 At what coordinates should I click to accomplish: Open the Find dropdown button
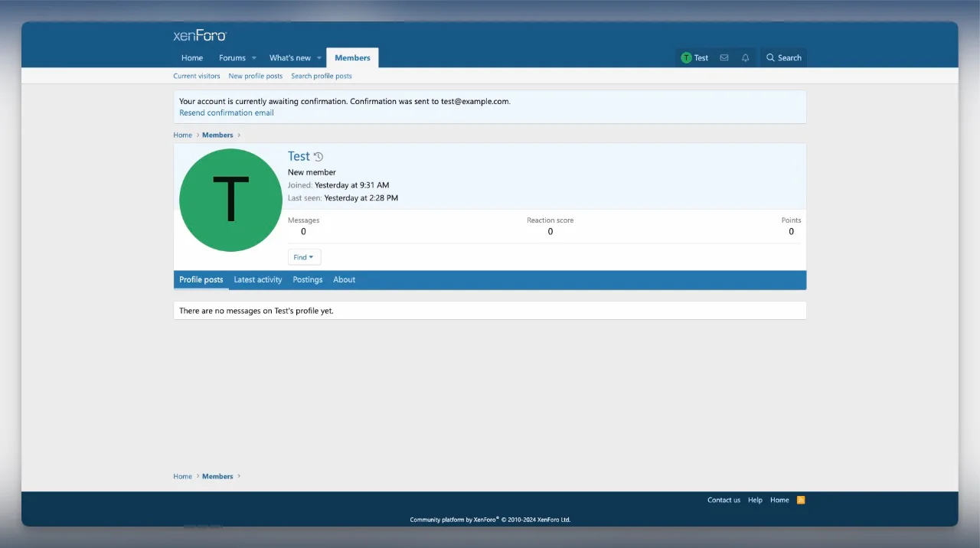click(304, 257)
